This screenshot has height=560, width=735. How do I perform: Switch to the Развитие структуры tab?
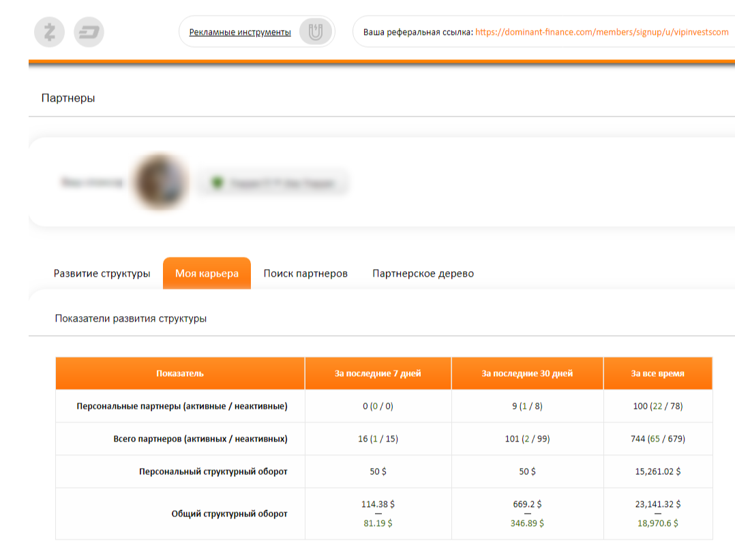[x=102, y=273]
